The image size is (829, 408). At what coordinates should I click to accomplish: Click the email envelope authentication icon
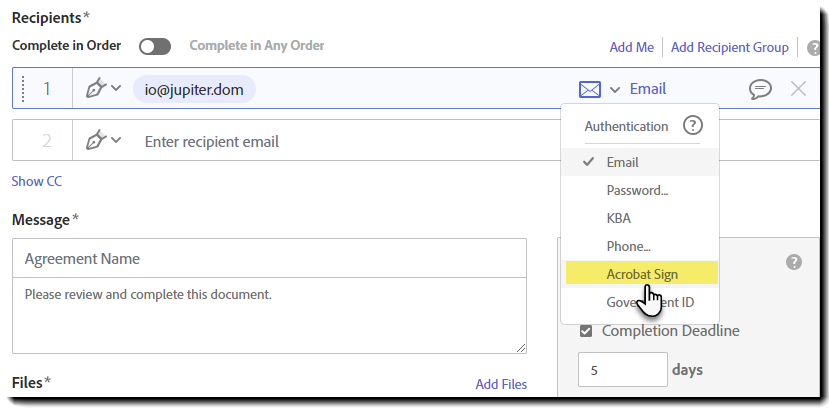(x=590, y=89)
